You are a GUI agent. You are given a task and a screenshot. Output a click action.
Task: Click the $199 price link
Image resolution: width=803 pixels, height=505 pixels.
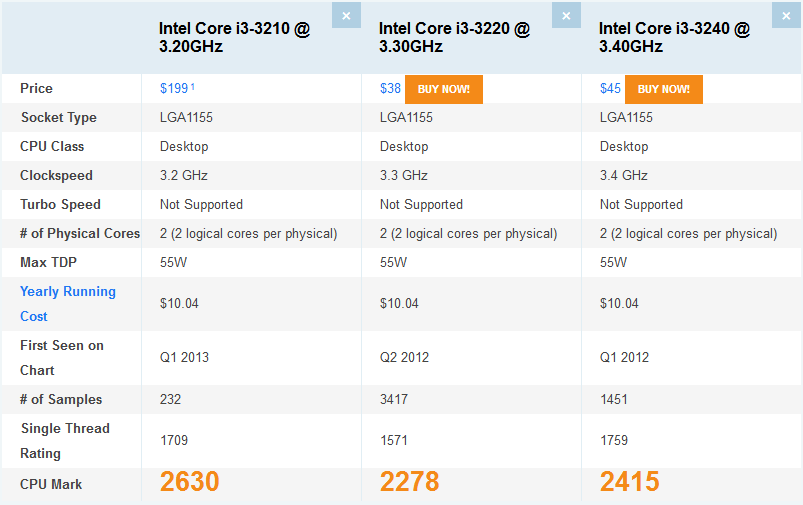click(x=174, y=89)
